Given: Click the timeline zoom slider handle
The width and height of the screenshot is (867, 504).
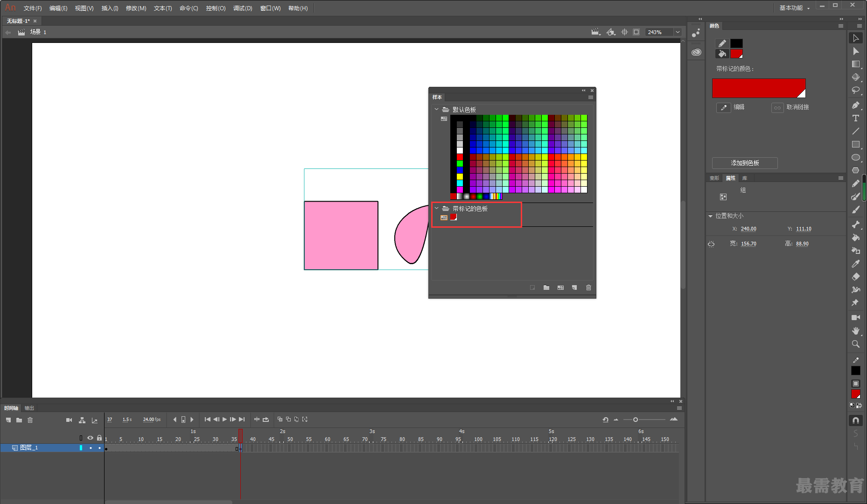Looking at the screenshot, I should 636,420.
